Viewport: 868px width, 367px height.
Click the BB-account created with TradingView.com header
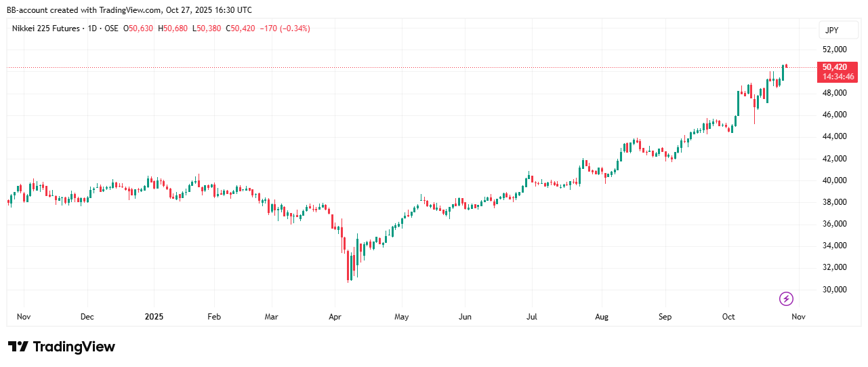(129, 9)
